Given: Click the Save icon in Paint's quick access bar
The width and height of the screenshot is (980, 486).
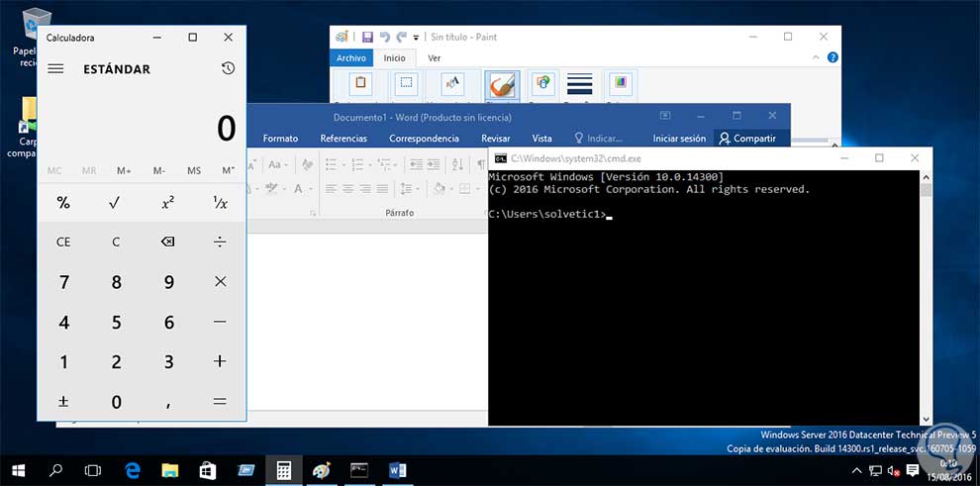Looking at the screenshot, I should [x=367, y=37].
